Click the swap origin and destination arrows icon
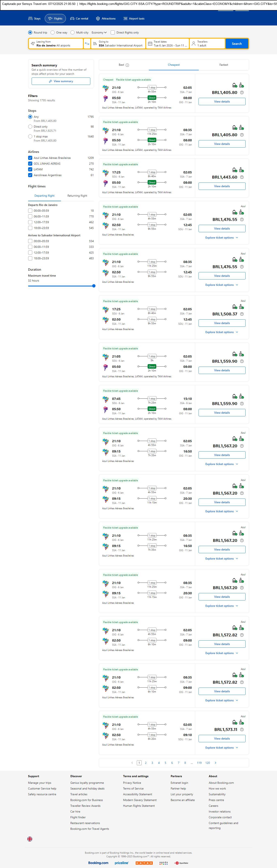This screenshot has height=868, width=277. click(87, 44)
